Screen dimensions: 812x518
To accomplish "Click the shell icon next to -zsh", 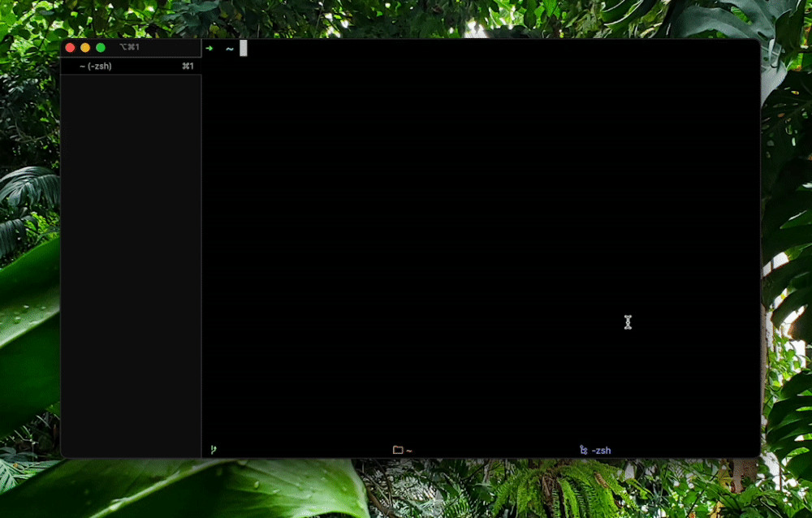I will pos(583,448).
